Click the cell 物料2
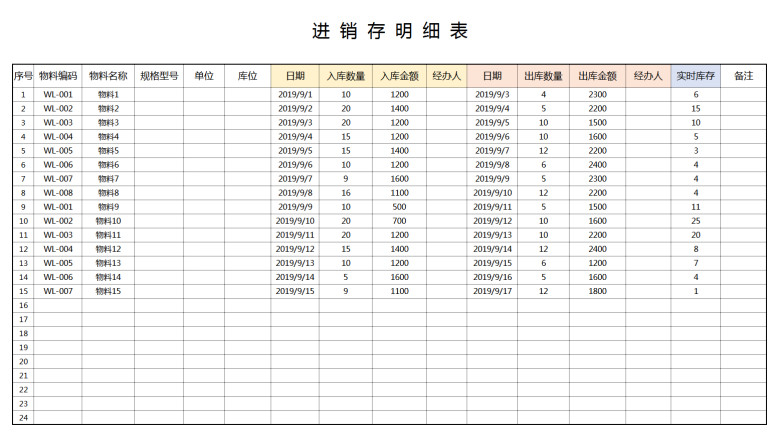The image size is (780, 437). pyautogui.click(x=108, y=109)
